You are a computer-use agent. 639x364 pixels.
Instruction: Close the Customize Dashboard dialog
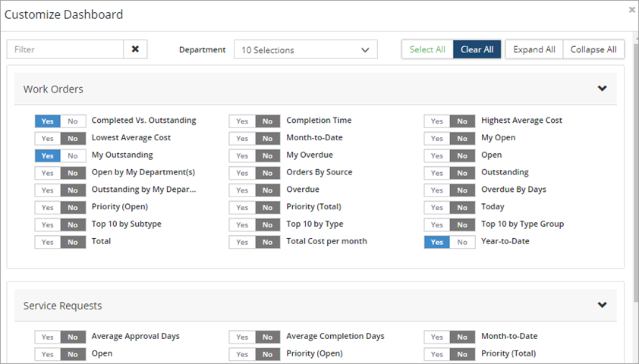pyautogui.click(x=632, y=10)
